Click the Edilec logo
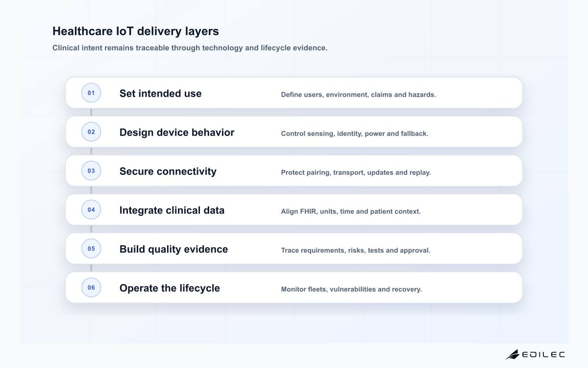Screen dimensions: 588x368 pos(535,354)
